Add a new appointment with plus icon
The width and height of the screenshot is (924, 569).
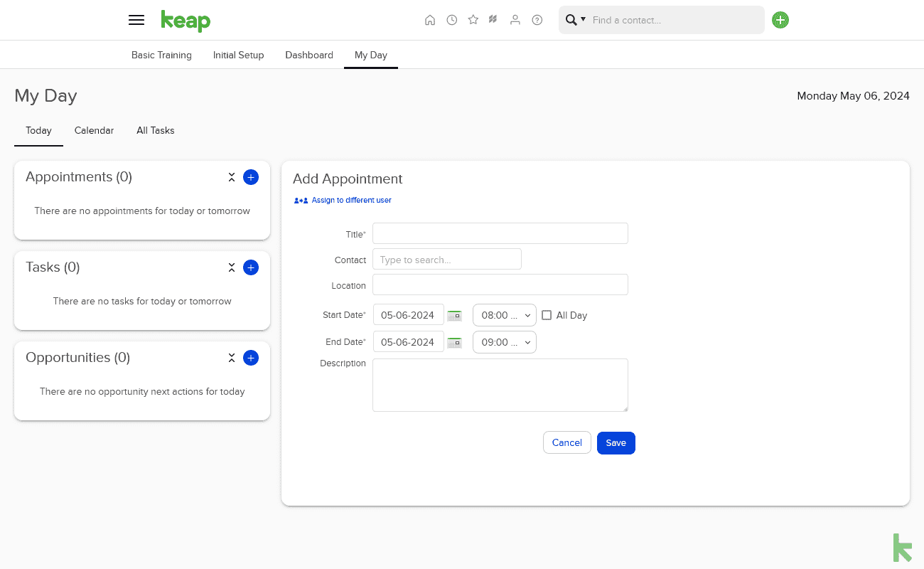click(251, 177)
